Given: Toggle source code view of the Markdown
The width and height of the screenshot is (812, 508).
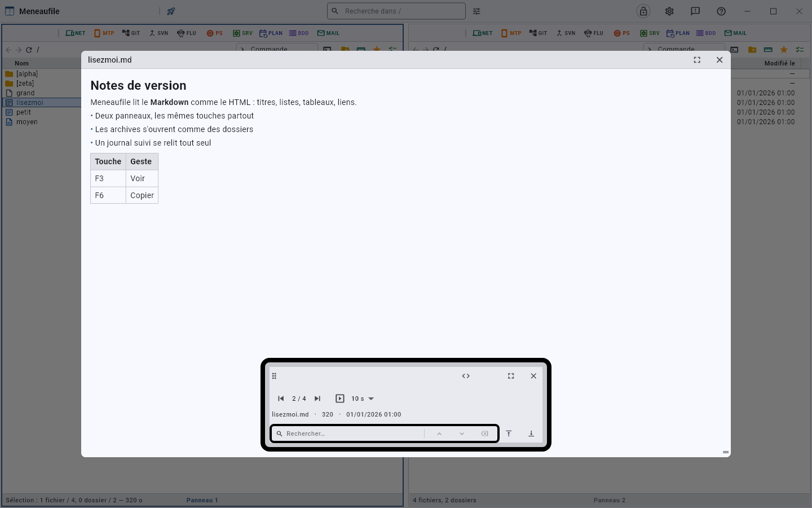Looking at the screenshot, I should tap(466, 376).
